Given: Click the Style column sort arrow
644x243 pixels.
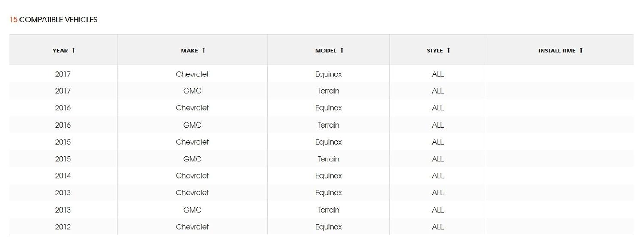Looking at the screenshot, I should [449, 50].
